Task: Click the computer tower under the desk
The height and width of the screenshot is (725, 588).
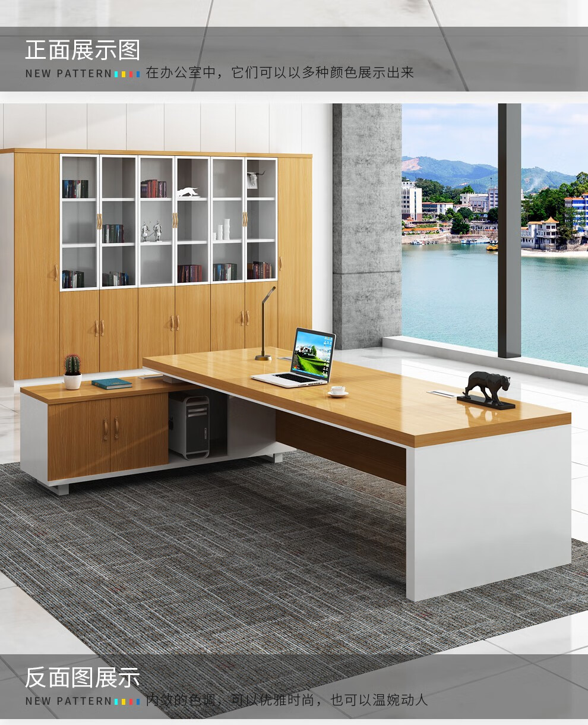Action: pyautogui.click(x=189, y=424)
